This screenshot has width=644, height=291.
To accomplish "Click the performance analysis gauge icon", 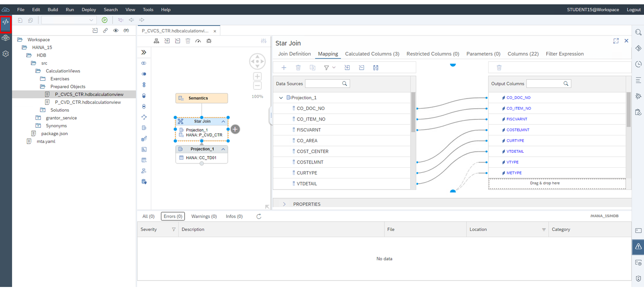I will coord(198,41).
